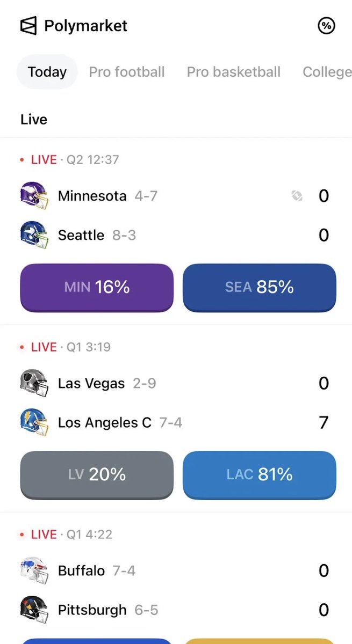This screenshot has height=644, width=352.
Task: Click the Los Angeles Chargers helmet icon
Action: coord(34,422)
